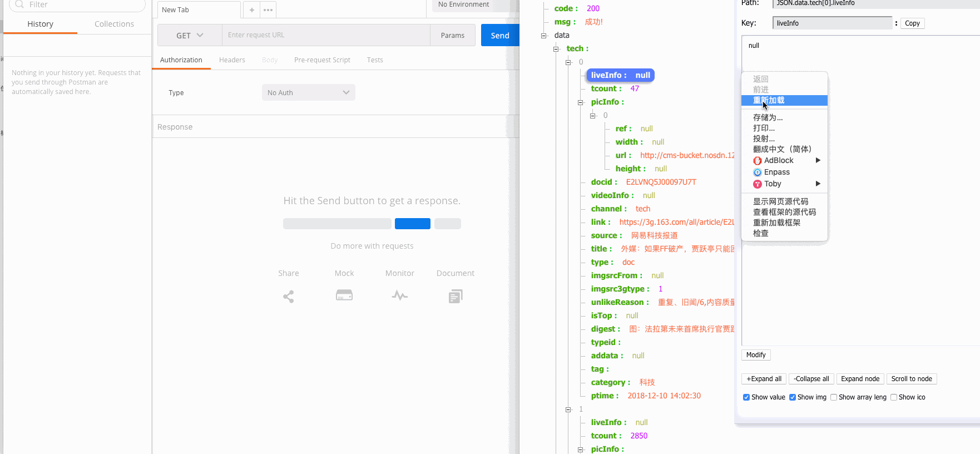Choose 显示网页源代码 menu entry

tap(784, 201)
